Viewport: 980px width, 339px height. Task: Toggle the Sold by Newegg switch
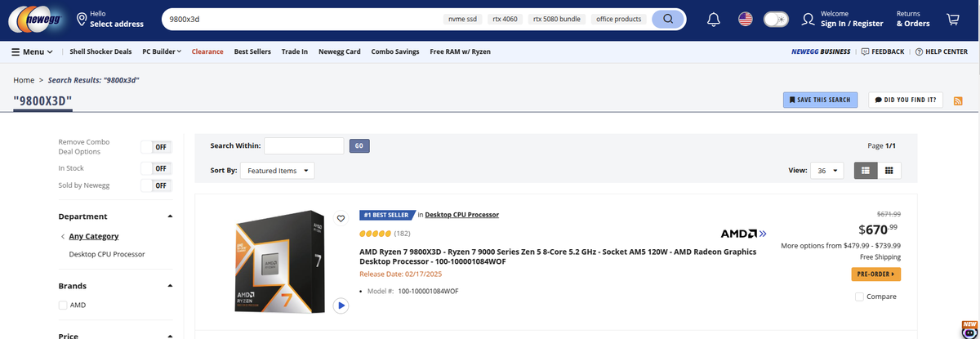point(157,185)
